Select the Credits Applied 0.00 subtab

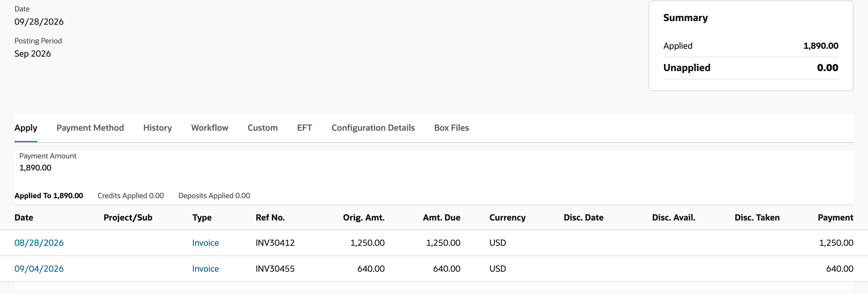(x=131, y=196)
